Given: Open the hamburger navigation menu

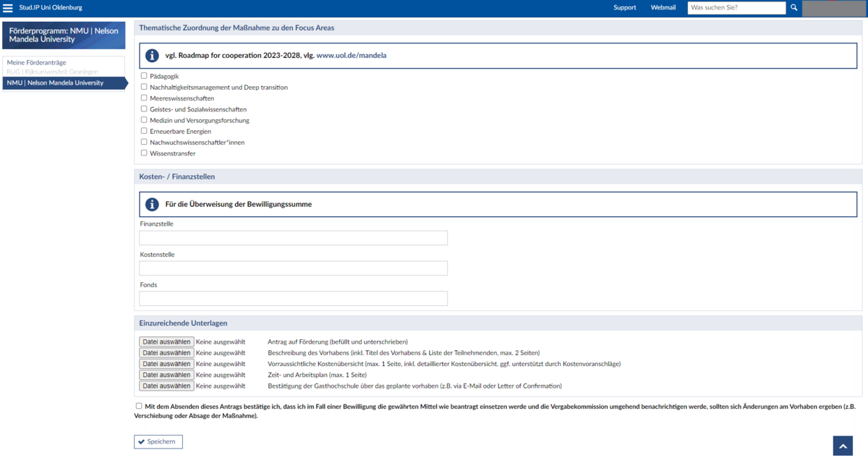Looking at the screenshot, I should tap(8, 7).
